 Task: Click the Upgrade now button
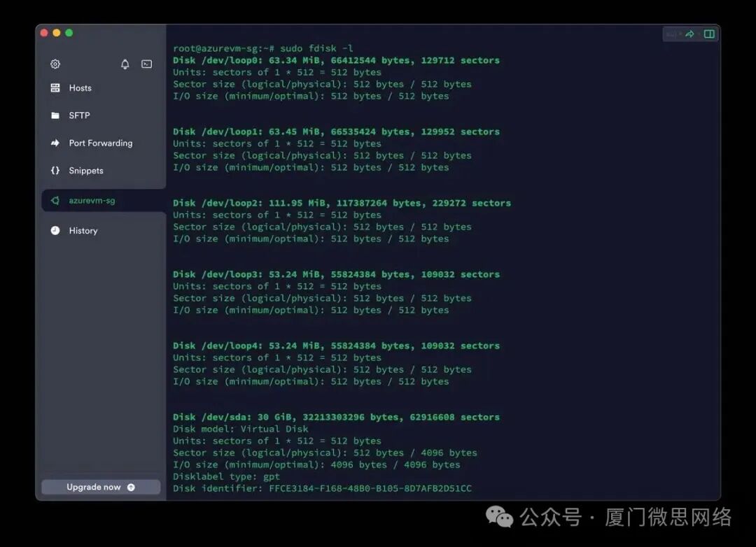coord(101,488)
